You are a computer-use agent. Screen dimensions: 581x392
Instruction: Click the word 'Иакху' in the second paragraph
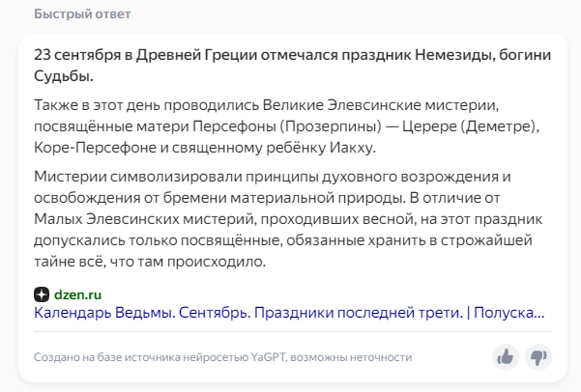point(351,148)
